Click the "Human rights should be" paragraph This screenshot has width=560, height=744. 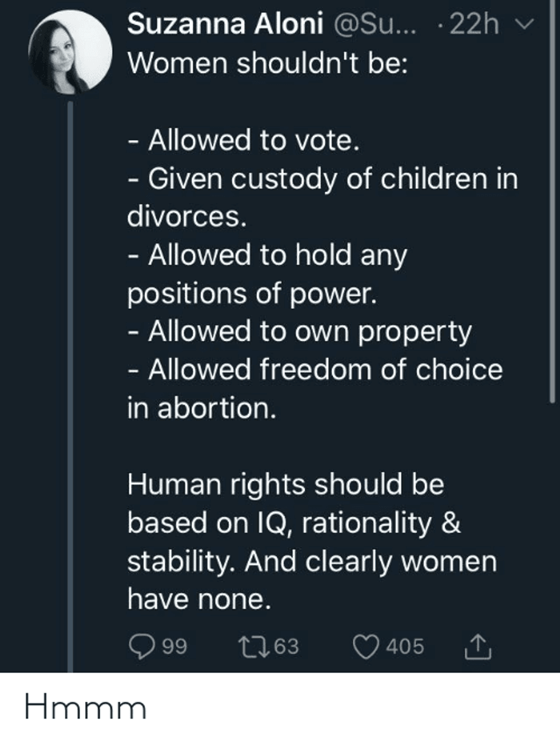[x=286, y=484]
